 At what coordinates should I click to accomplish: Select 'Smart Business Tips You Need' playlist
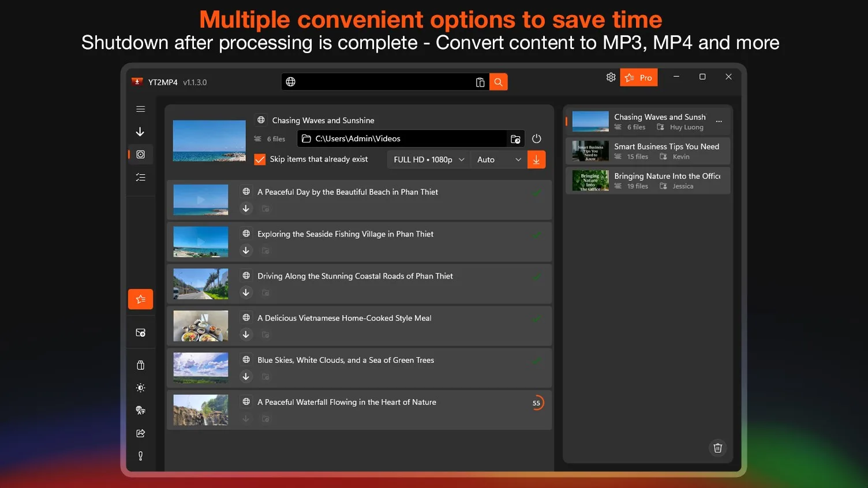(648, 151)
